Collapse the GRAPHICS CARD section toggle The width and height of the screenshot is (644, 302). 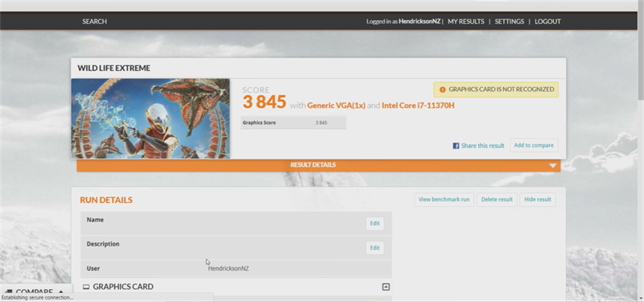pos(386,287)
